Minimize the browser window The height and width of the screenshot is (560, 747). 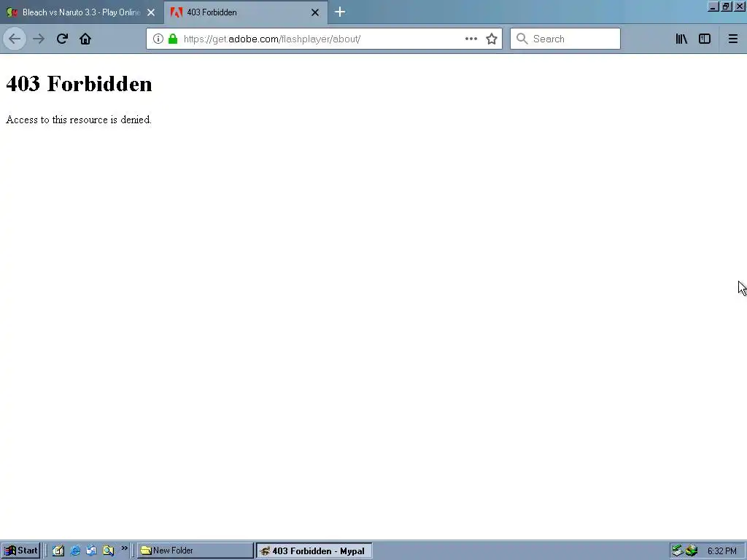coord(713,7)
